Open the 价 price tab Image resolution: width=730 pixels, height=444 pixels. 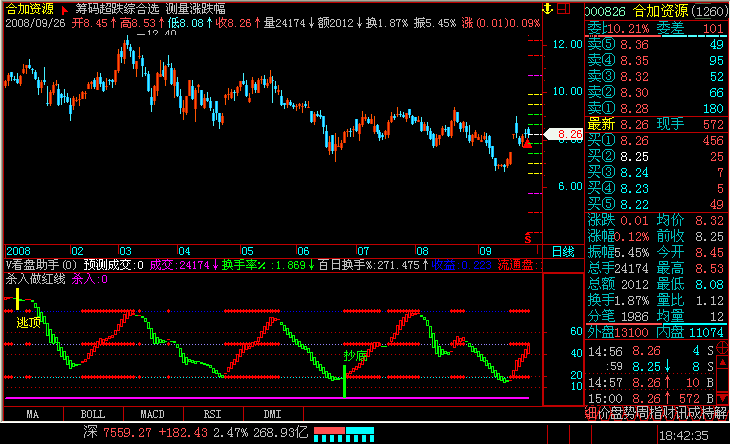pyautogui.click(x=603, y=413)
